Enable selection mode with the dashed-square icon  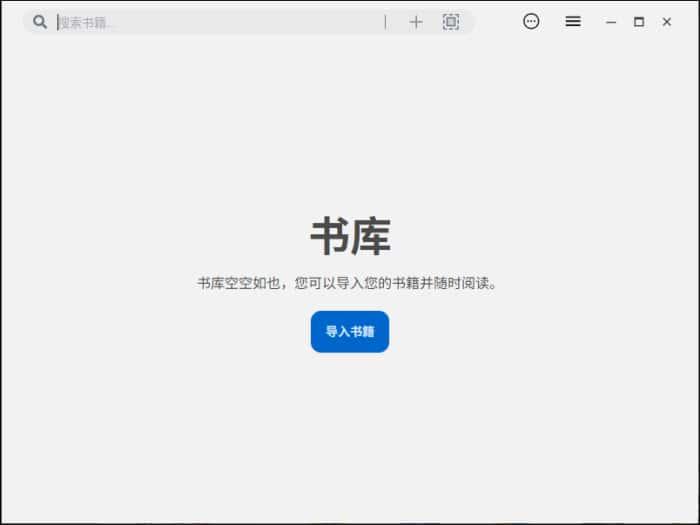451,22
